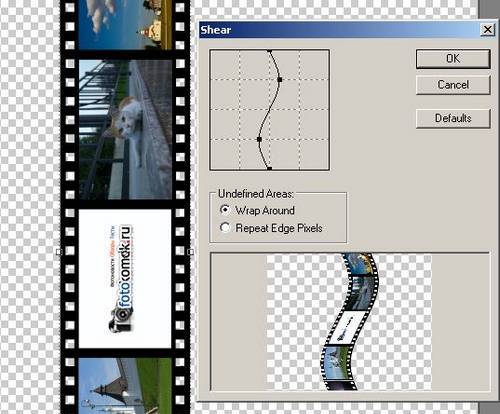Select the top endpoint of the shear curve
Screen dimensions: 500x414
click(269, 51)
